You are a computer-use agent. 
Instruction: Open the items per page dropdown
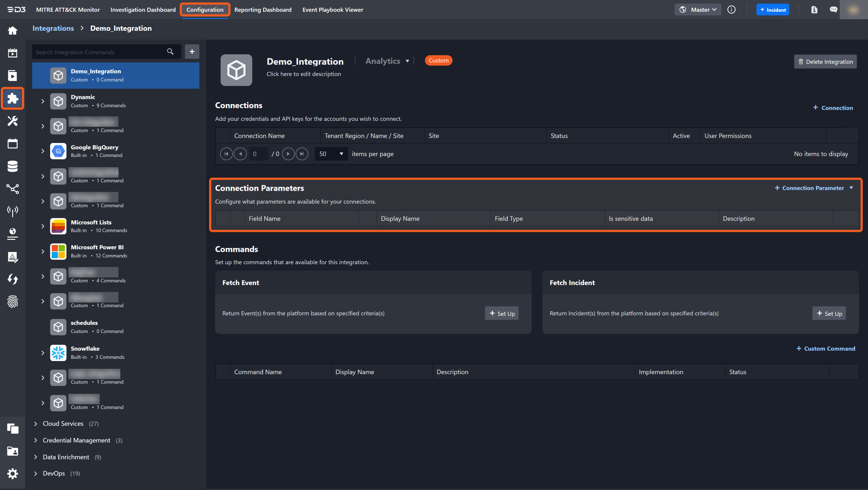click(x=331, y=154)
